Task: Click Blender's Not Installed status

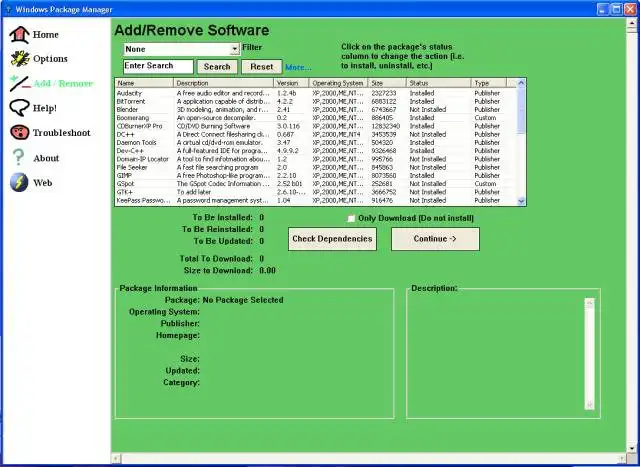Action: tap(428, 110)
